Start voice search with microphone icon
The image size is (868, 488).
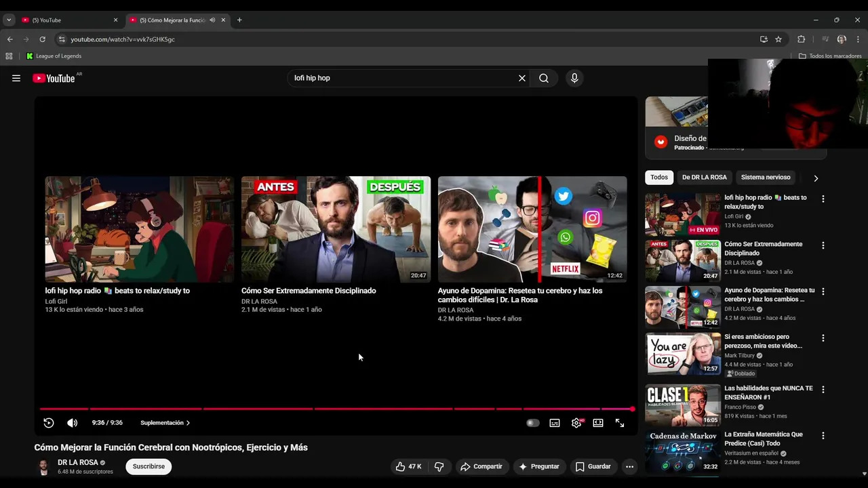click(574, 78)
